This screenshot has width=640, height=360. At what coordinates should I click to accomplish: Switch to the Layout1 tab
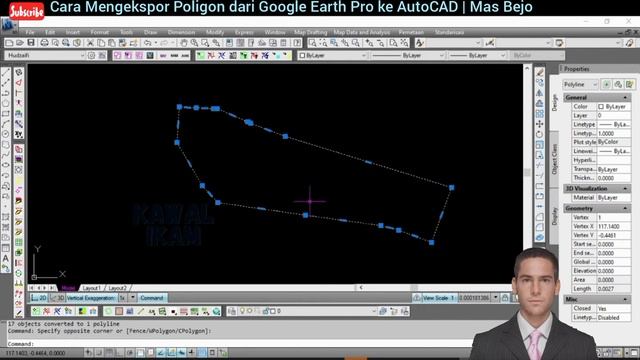pyautogui.click(x=91, y=288)
